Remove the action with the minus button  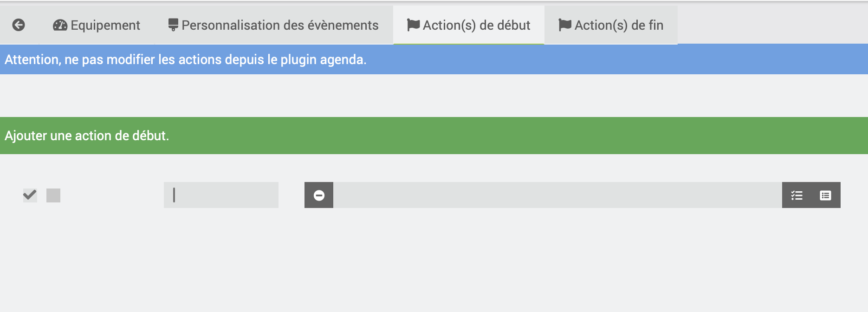click(319, 195)
